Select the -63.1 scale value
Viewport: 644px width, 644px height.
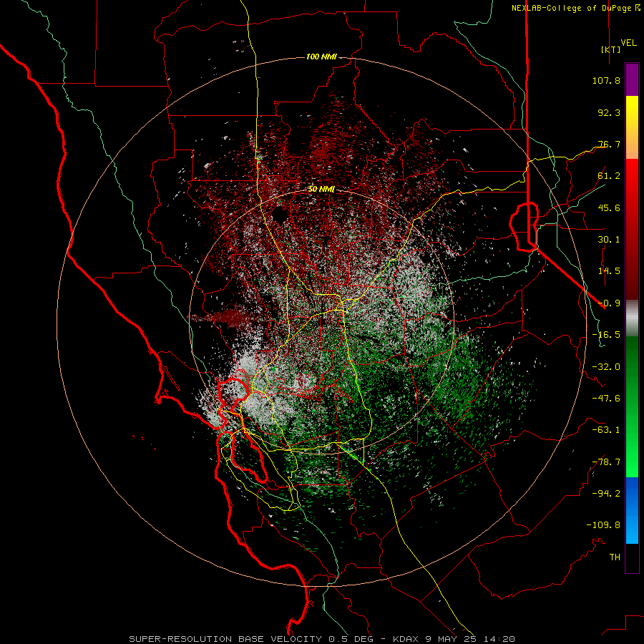606,430
